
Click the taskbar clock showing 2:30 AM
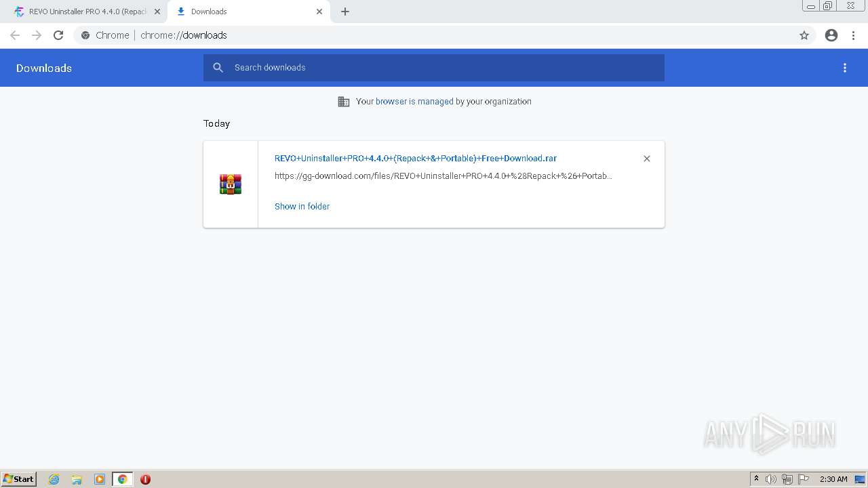[833, 479]
